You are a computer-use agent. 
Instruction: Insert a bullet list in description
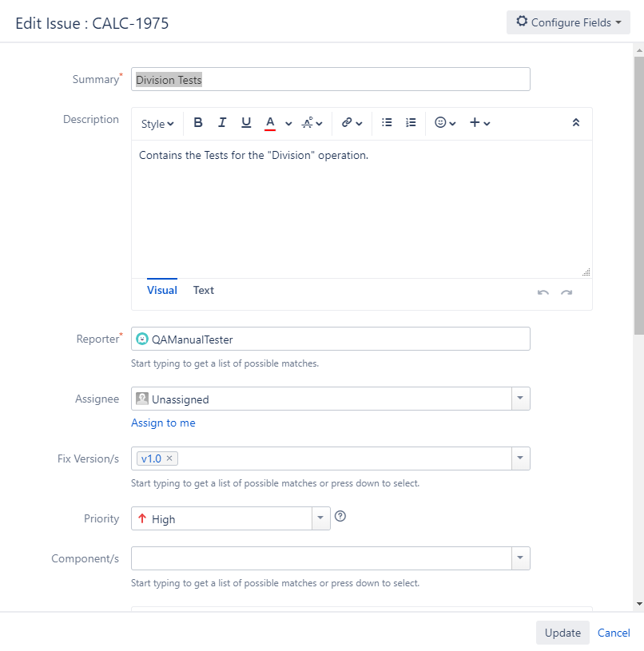point(387,122)
